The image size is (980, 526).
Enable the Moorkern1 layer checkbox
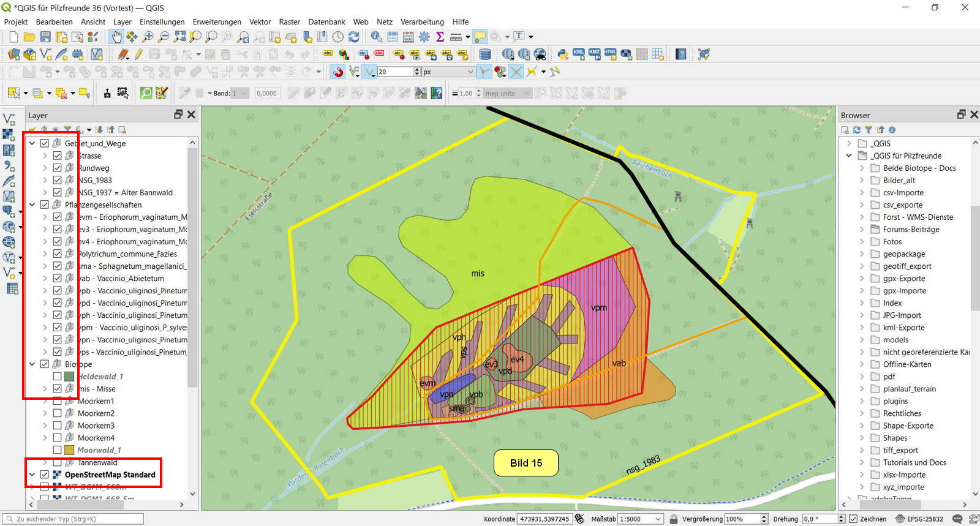(x=57, y=401)
